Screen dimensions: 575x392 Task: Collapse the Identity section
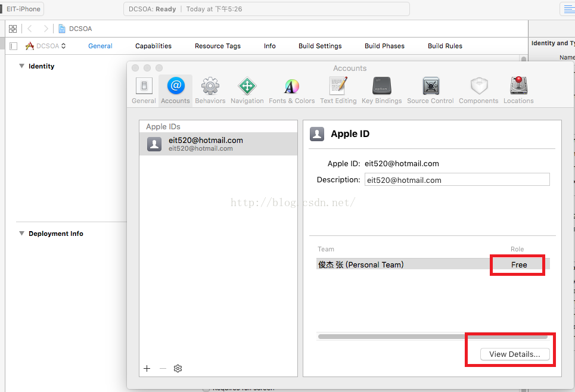[x=21, y=66]
